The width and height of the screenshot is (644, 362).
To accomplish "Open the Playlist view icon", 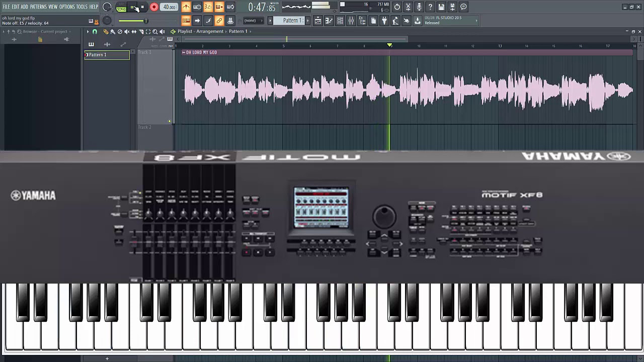I will click(x=318, y=21).
